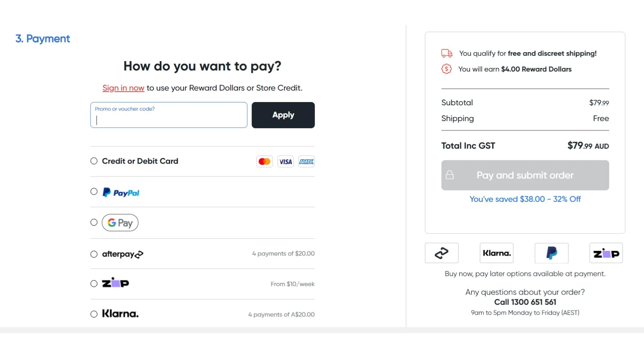This screenshot has width=644, height=358.
Task: Select Credit or Debit Card option
Action: [94, 161]
